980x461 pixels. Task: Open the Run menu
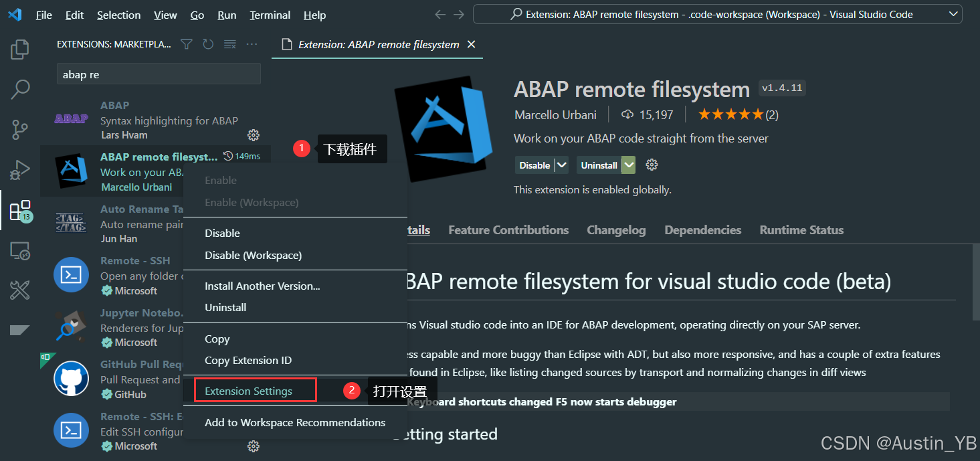click(227, 15)
